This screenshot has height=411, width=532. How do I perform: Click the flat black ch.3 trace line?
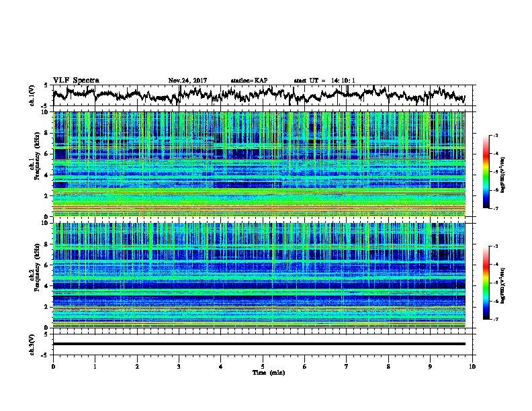259,344
